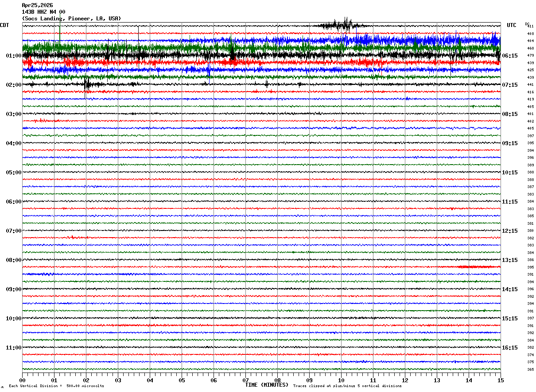This screenshot has width=536, height=392.
Task: Click the 06:15 UTC time label
Action: point(510,56)
